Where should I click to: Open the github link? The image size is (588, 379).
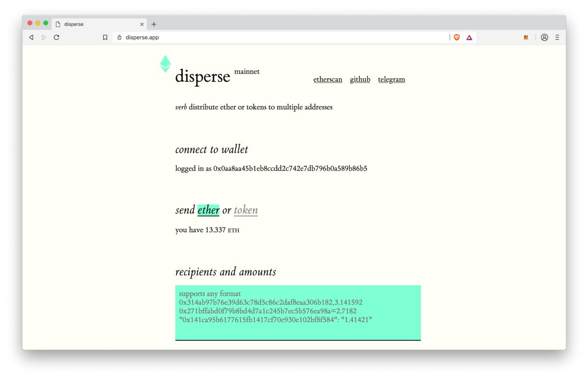coord(360,79)
